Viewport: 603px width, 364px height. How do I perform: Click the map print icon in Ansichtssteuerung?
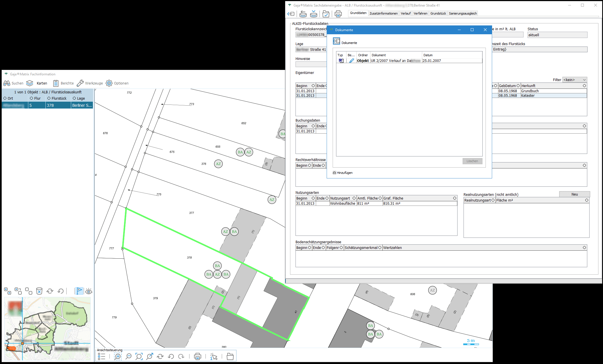[x=197, y=356]
